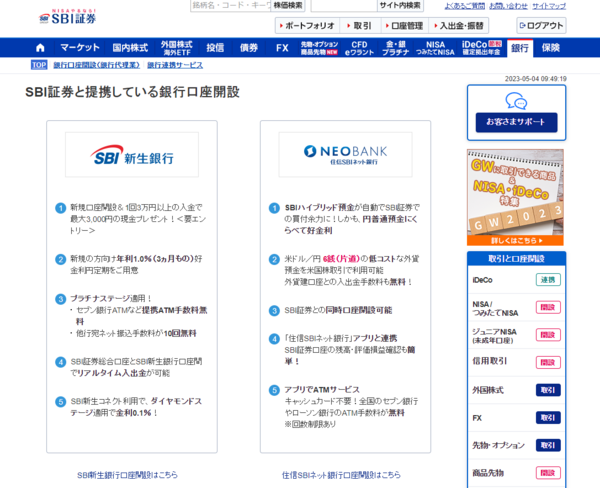Click the page title SBI証券と提携している銀行口座開設
Image resolution: width=600 pixels, height=488 pixels.
132,92
